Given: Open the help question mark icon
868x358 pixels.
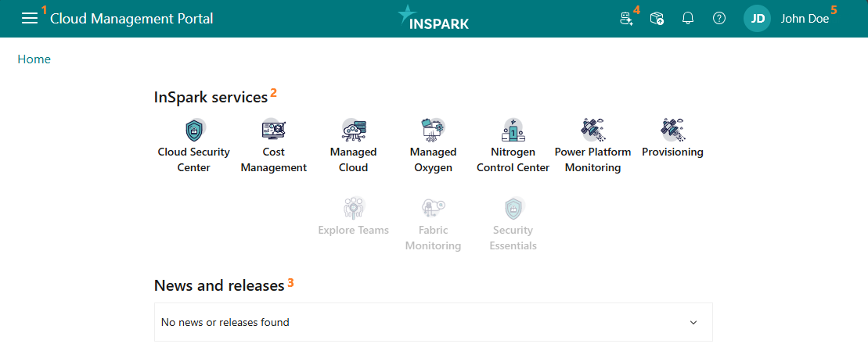Looking at the screenshot, I should [719, 19].
